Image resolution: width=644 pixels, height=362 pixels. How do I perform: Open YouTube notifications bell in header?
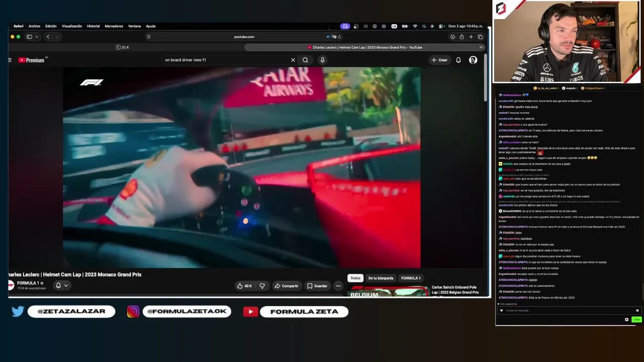458,60
